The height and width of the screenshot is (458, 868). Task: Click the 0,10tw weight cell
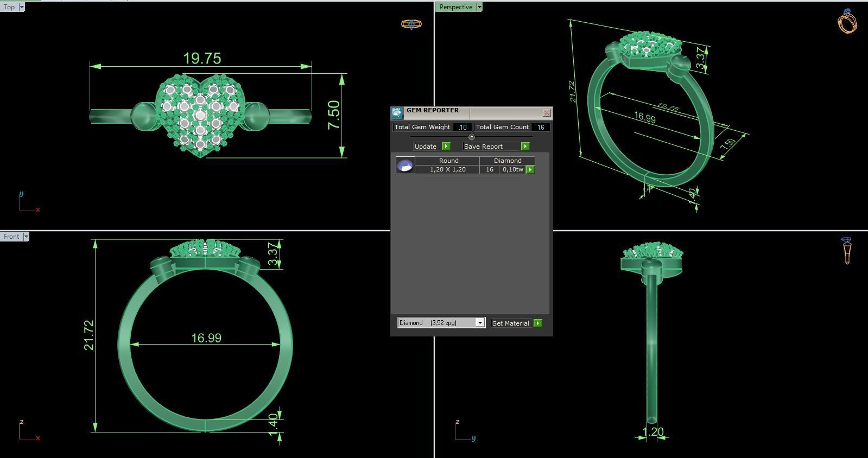click(513, 169)
